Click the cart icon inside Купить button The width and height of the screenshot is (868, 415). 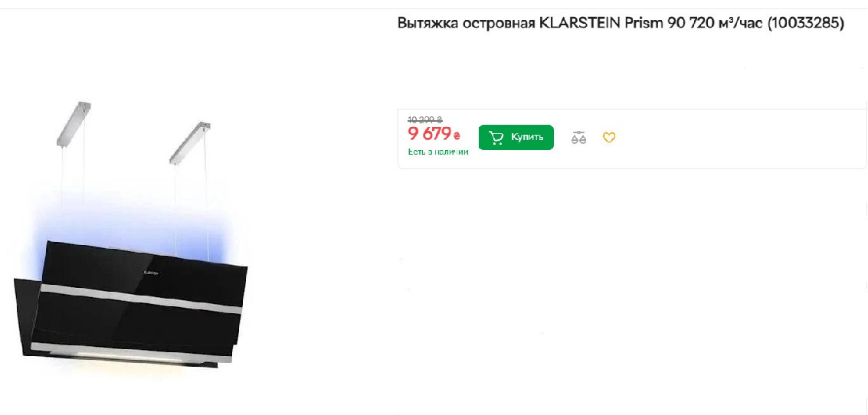click(496, 137)
